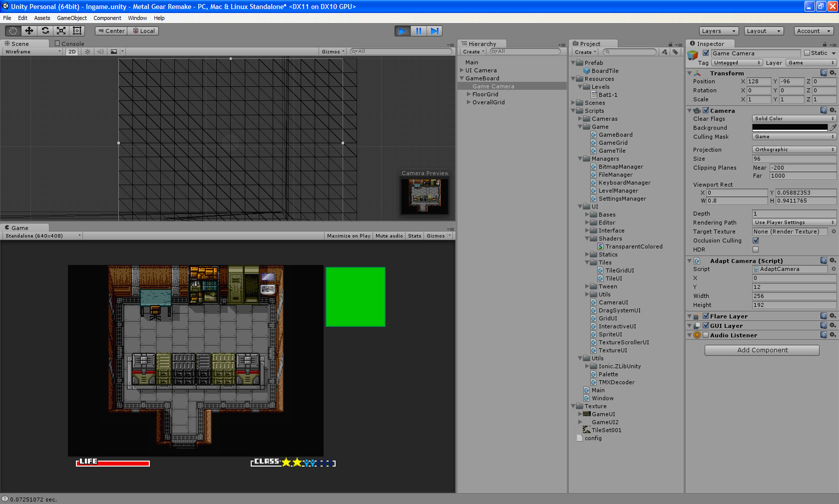Switch to the Console tab
839x504 pixels.
(69, 44)
